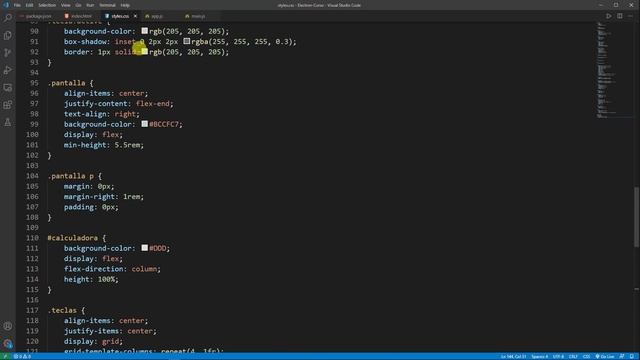Change encoding via UTF-8
Image resolution: width=640 pixels, height=360 pixels.
click(558, 356)
